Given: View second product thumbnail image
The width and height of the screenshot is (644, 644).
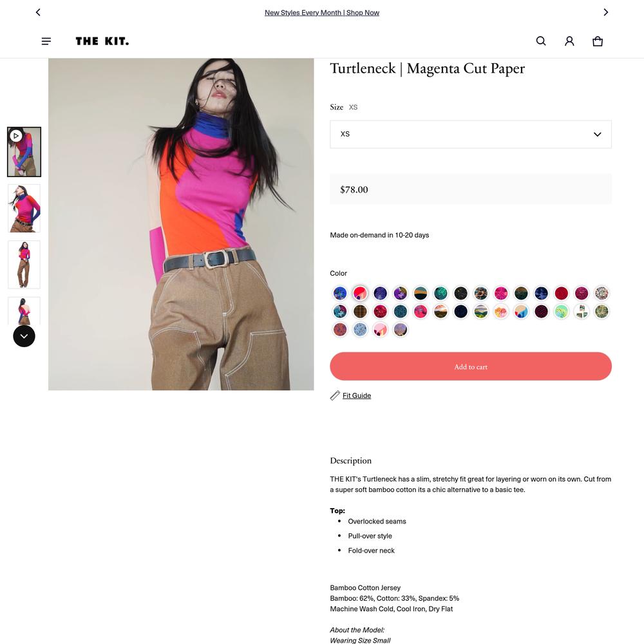Looking at the screenshot, I should [x=24, y=208].
